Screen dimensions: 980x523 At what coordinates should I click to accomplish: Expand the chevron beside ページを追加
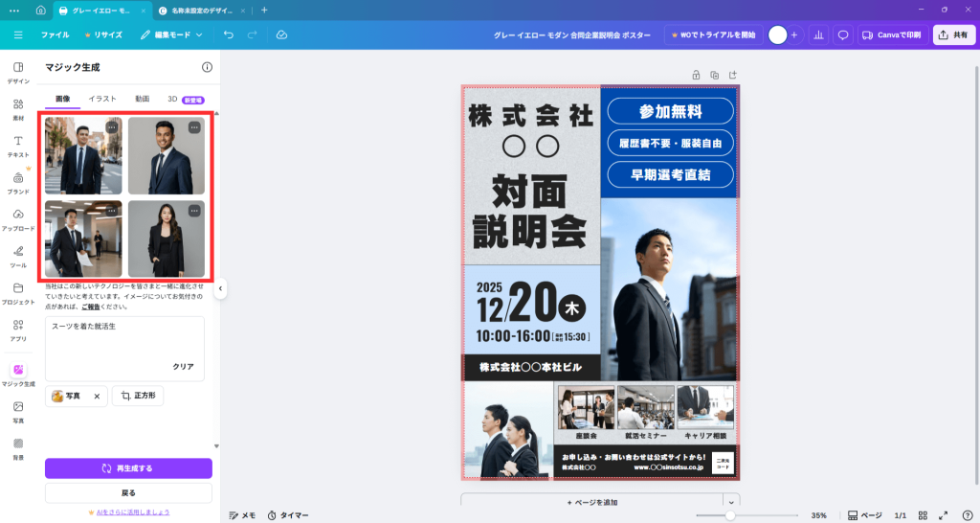(732, 502)
